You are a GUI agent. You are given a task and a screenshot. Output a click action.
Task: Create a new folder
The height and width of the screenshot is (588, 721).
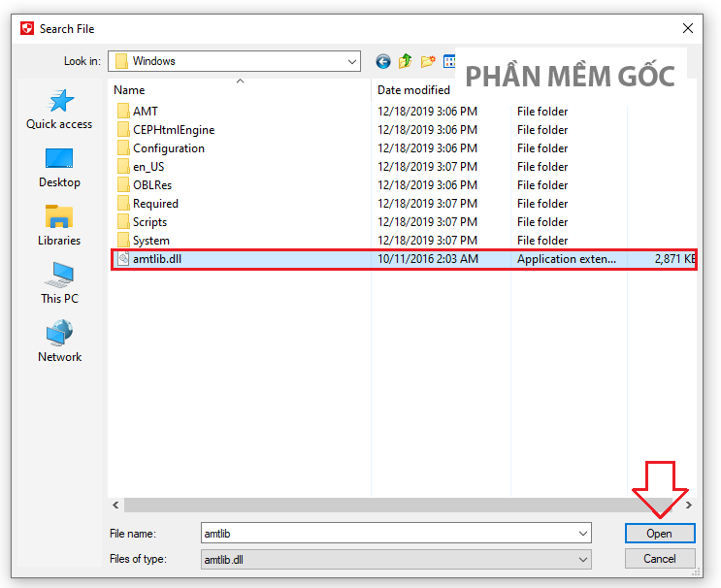pyautogui.click(x=428, y=61)
